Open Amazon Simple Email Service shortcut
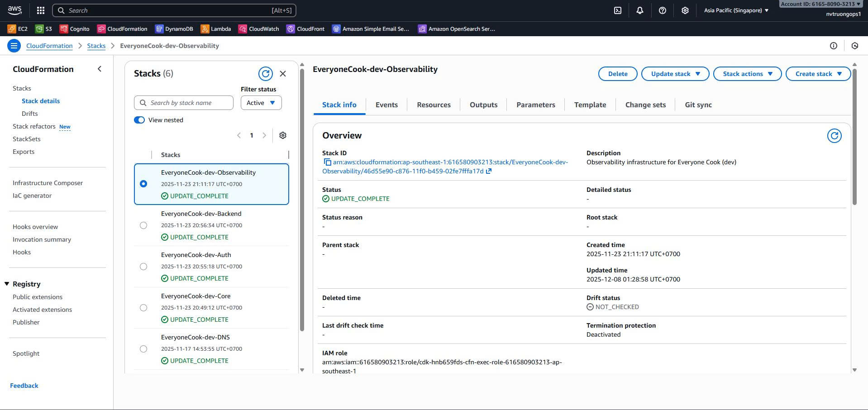Screen dimensions: 868x410 pos(371,29)
